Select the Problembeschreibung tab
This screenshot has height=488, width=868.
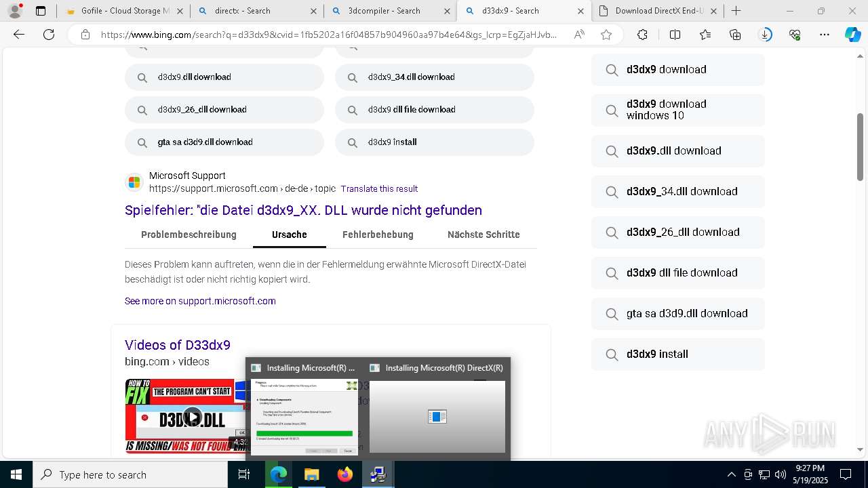189,235
